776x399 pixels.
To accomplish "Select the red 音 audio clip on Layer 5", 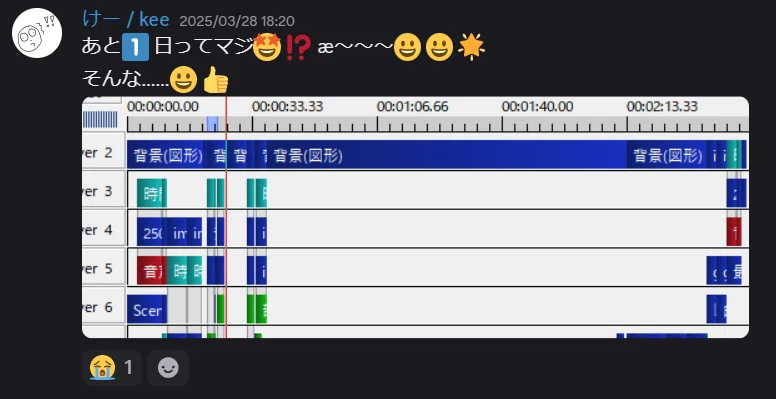I will coord(151,271).
